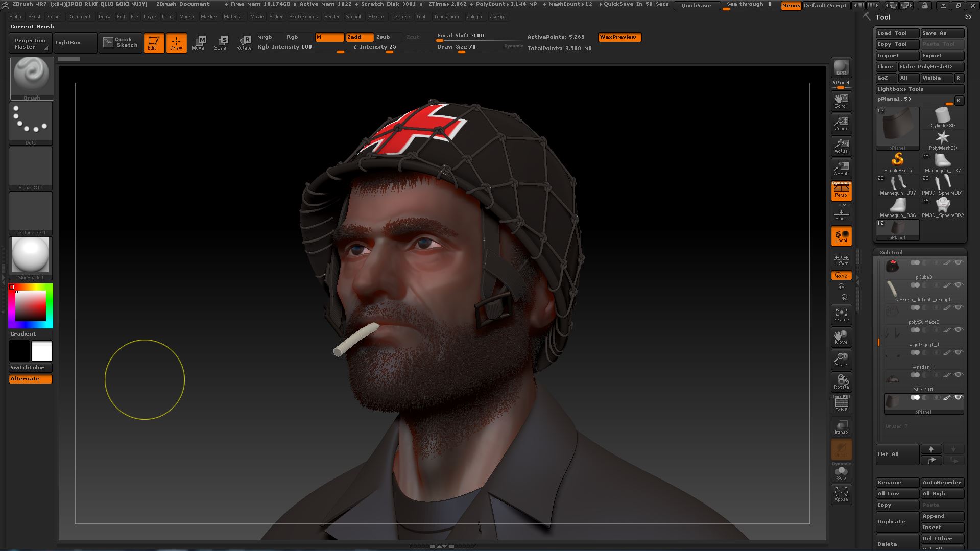Click the Xpose icon

(841, 494)
